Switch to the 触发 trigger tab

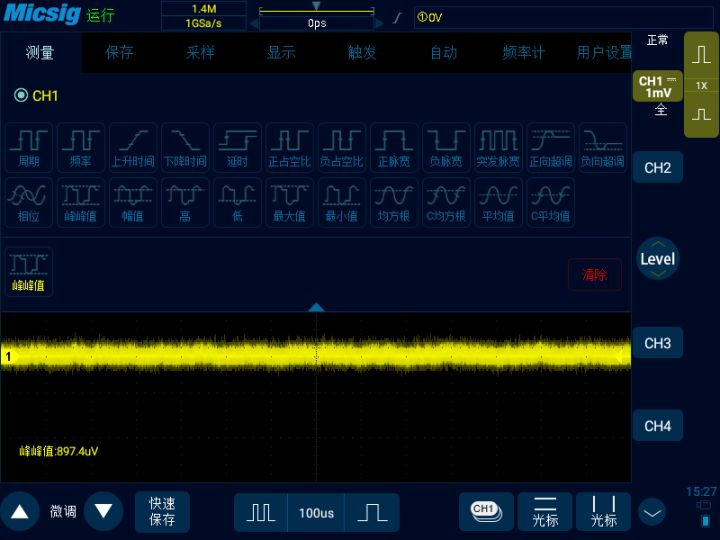point(362,52)
